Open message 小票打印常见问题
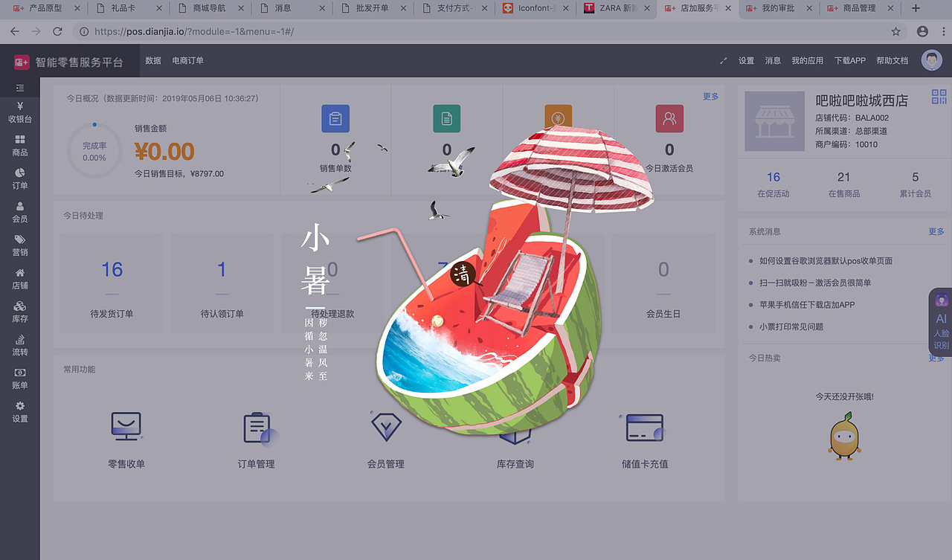Viewport: 952px width, 560px height. coord(791,326)
